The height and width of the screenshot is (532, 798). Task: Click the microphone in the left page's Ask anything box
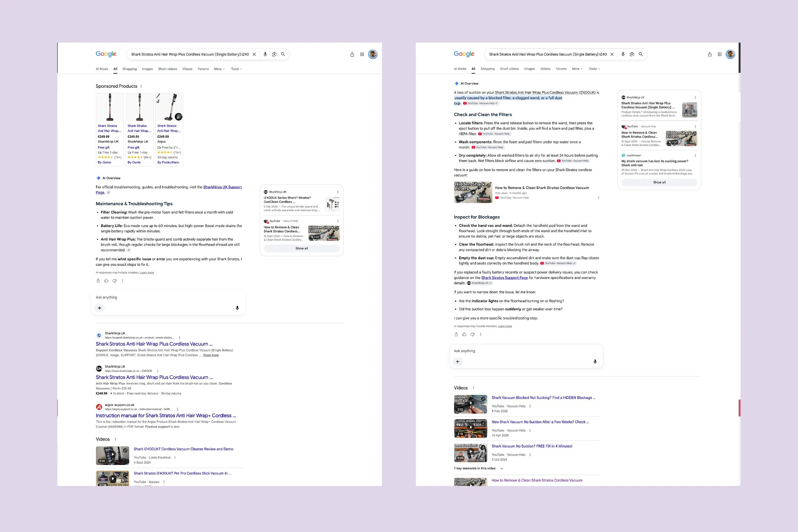pos(237,308)
